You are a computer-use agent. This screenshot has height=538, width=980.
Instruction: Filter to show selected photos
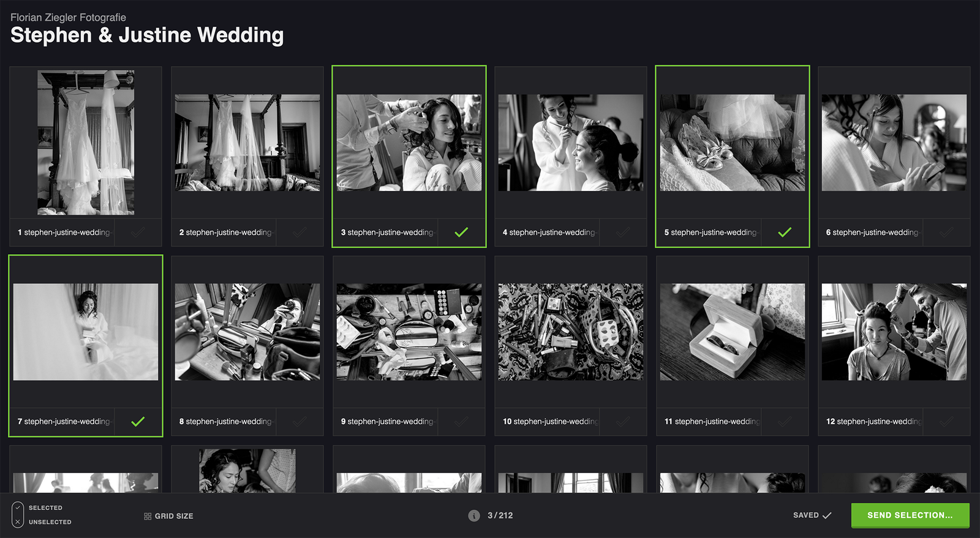coord(45,508)
